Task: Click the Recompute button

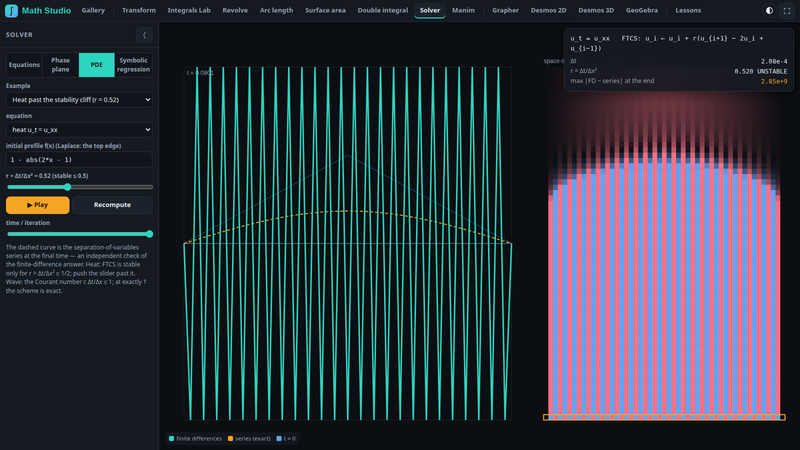Action: (x=112, y=205)
